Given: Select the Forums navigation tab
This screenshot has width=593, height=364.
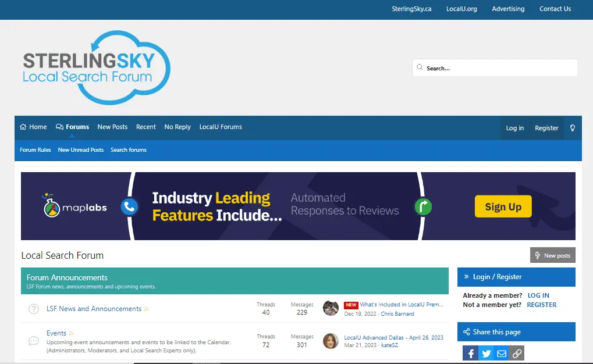Looking at the screenshot, I should [x=73, y=127].
